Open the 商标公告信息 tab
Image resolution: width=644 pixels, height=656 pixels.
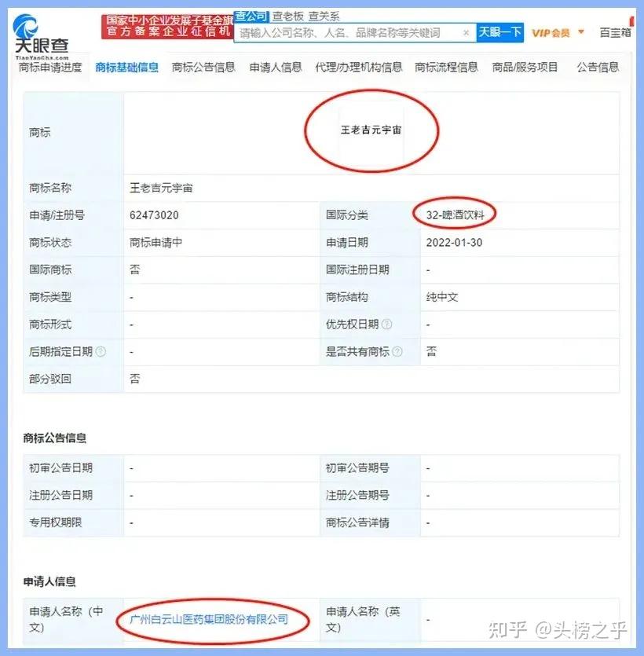click(203, 68)
